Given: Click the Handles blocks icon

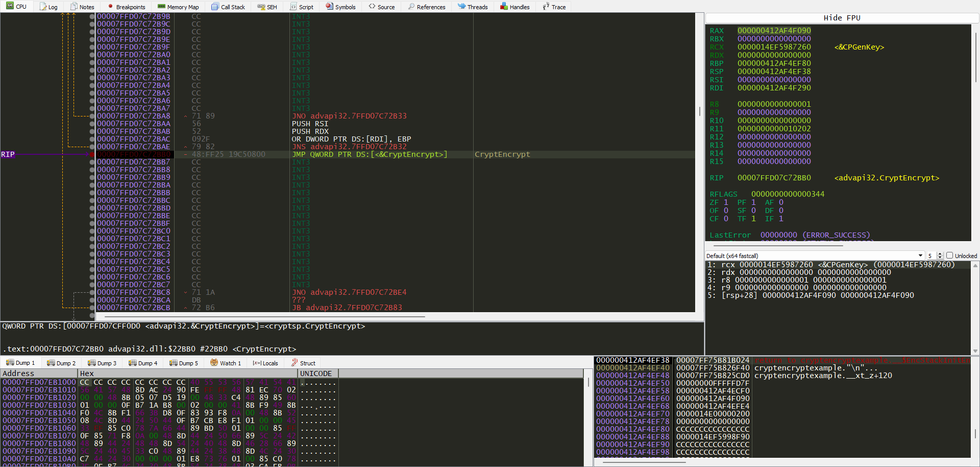Looking at the screenshot, I should pos(504,7).
